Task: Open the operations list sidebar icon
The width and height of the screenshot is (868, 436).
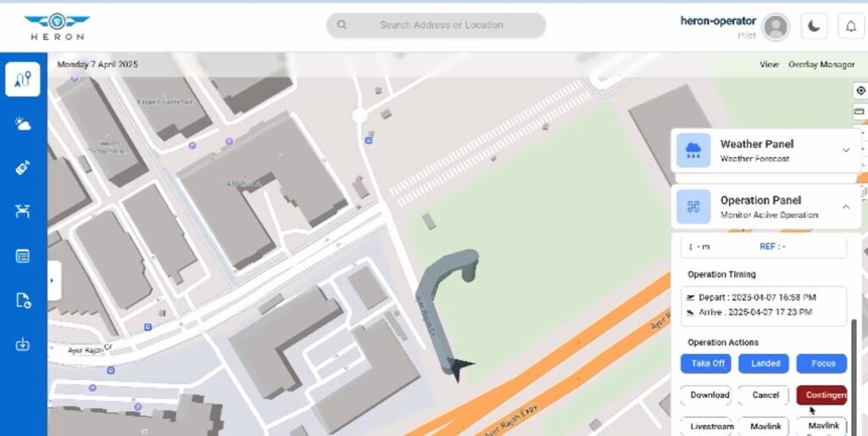Action: [x=23, y=255]
